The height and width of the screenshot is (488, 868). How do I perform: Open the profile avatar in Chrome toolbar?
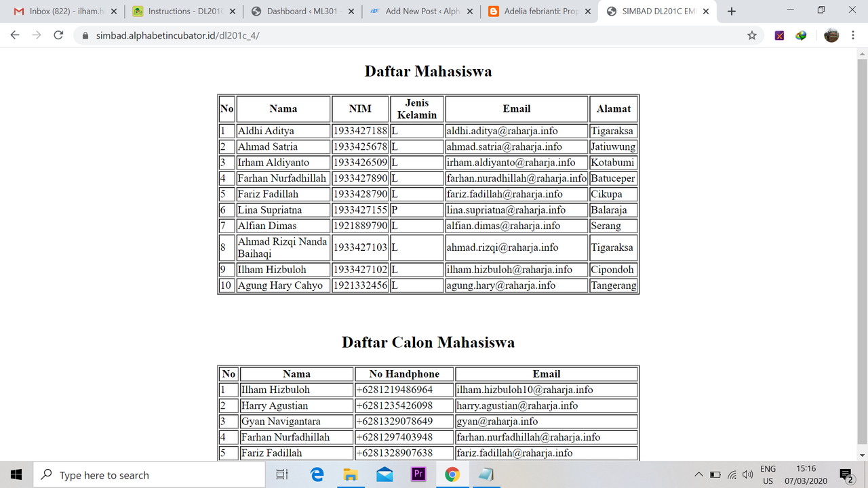831,35
